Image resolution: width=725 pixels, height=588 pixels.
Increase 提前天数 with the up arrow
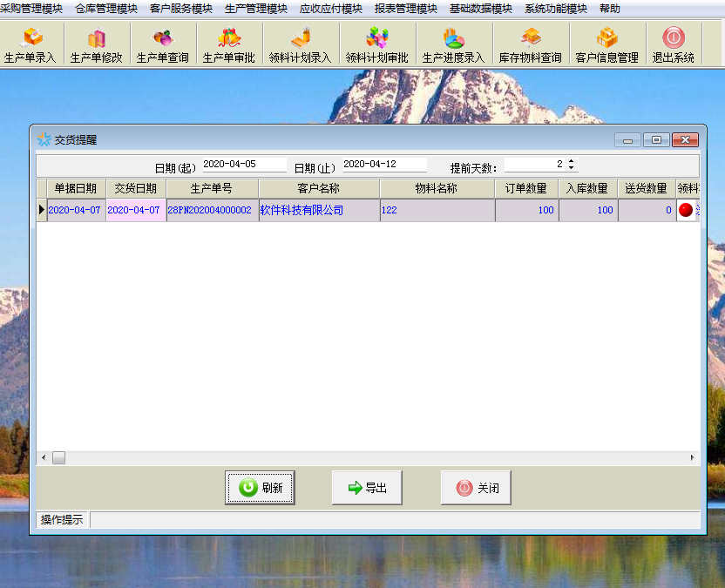tap(572, 161)
